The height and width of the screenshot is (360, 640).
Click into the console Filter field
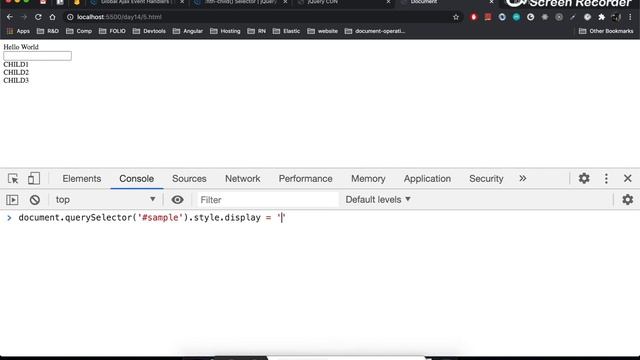268,200
